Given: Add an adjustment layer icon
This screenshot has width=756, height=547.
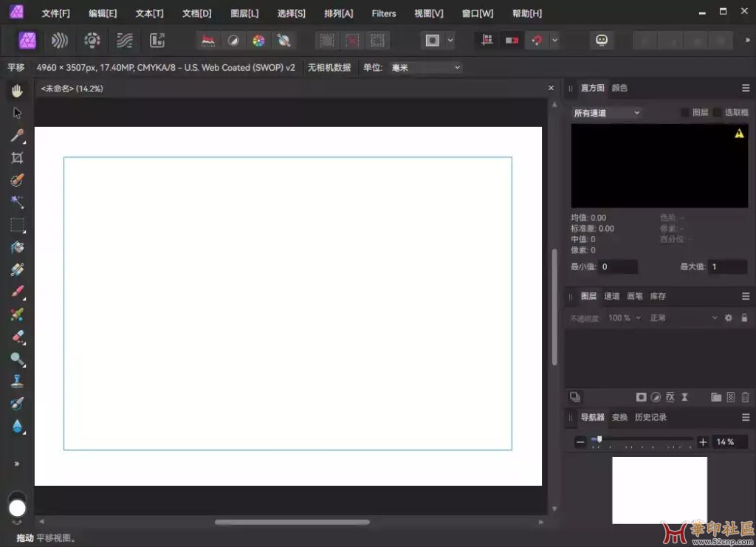Looking at the screenshot, I should coord(656,397).
